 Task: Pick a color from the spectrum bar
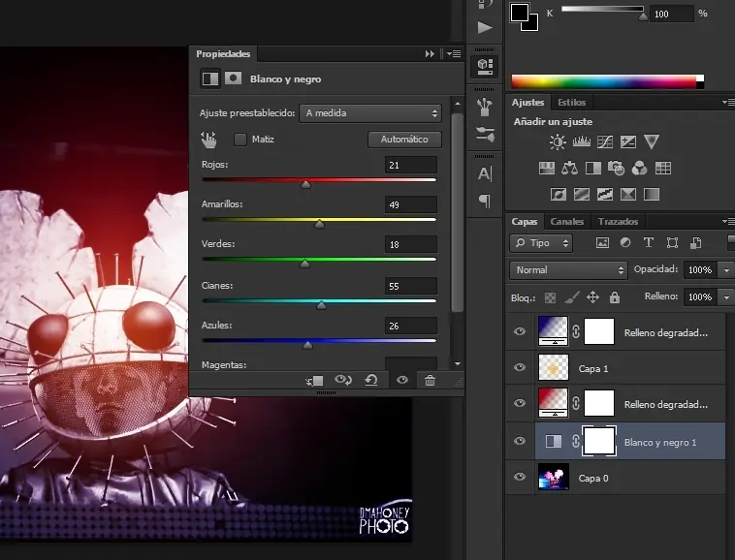point(608,81)
